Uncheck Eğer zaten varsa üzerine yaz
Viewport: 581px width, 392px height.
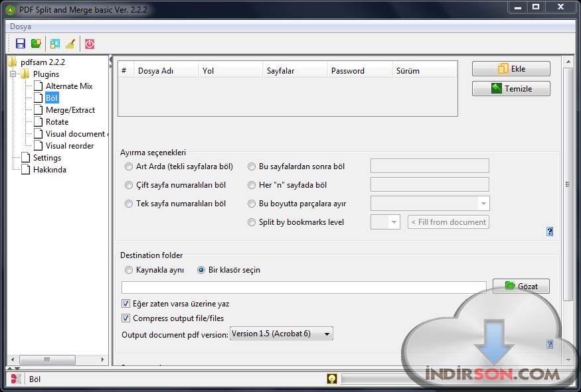click(x=126, y=304)
